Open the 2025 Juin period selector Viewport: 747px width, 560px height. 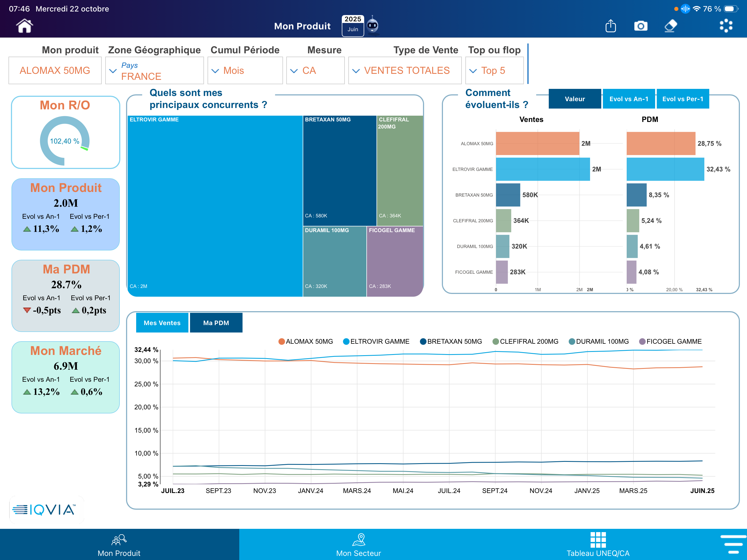pos(352,26)
